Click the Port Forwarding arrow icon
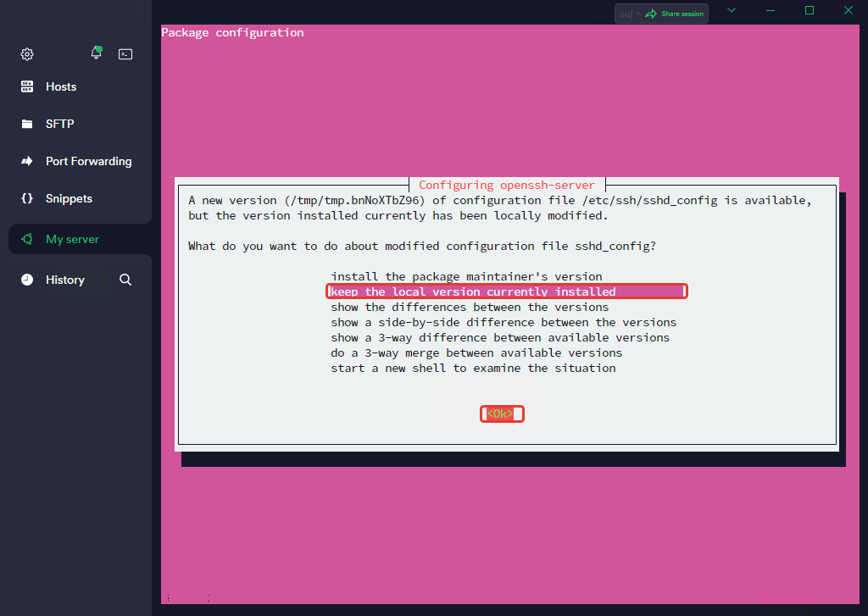This screenshot has width=868, height=616. [27, 161]
